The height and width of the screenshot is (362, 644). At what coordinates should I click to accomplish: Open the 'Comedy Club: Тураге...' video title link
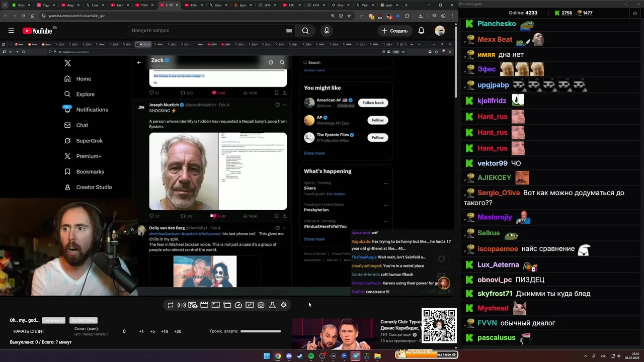401,325
